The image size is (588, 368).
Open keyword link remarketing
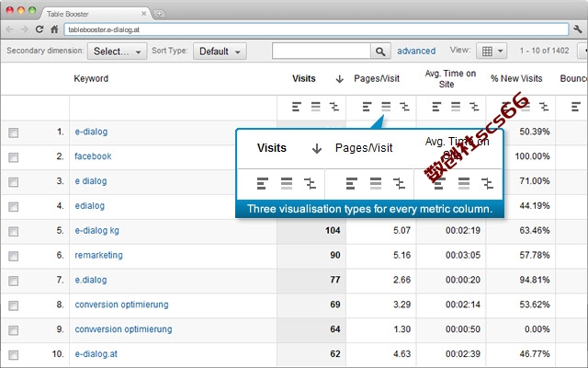pos(98,256)
